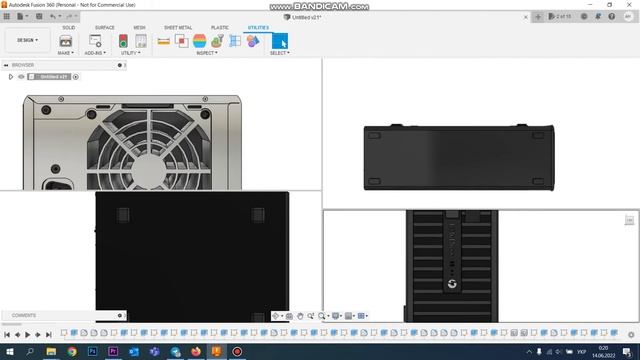Select the Pan hand tool
The image size is (640, 360).
[300, 316]
